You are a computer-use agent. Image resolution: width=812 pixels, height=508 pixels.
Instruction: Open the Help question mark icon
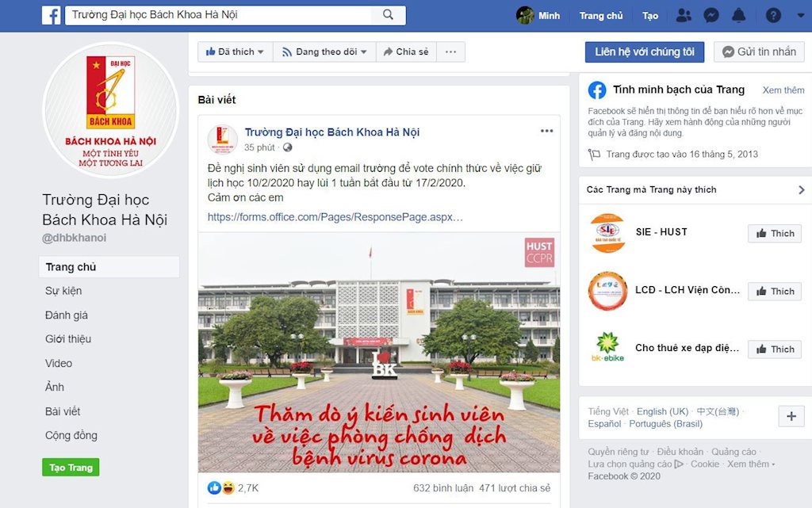pos(773,16)
